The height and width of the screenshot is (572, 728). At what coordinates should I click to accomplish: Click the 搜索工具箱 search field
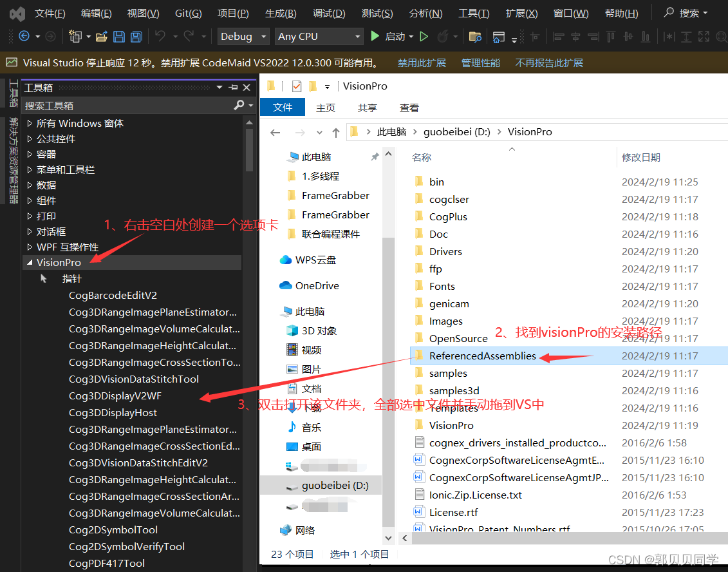coord(127,106)
